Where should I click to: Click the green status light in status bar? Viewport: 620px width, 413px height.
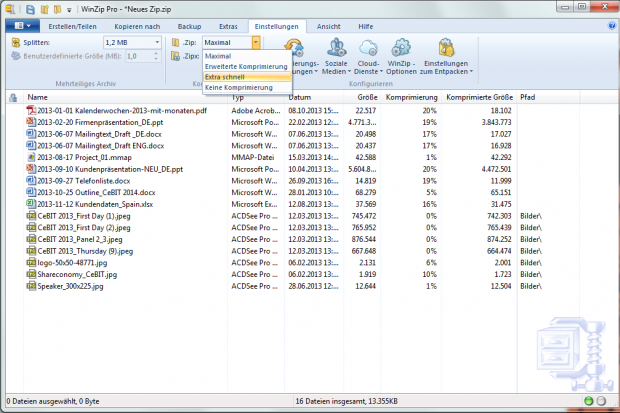(x=588, y=401)
